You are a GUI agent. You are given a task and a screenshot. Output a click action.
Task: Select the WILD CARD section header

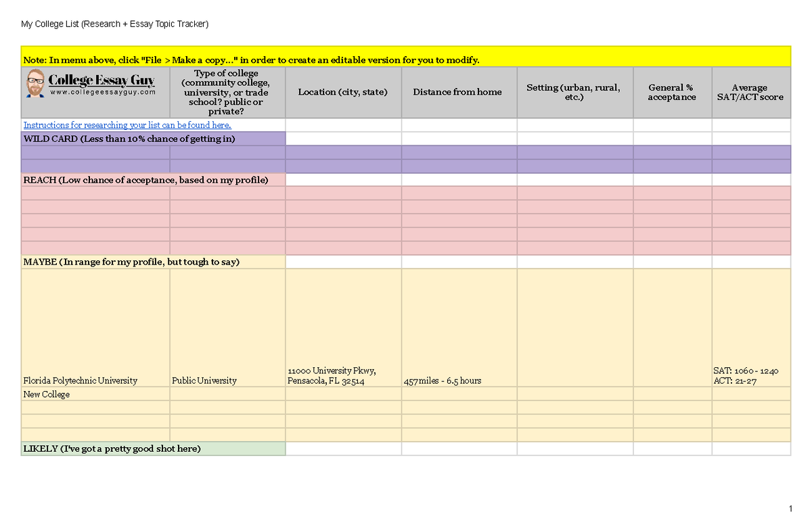[129, 138]
